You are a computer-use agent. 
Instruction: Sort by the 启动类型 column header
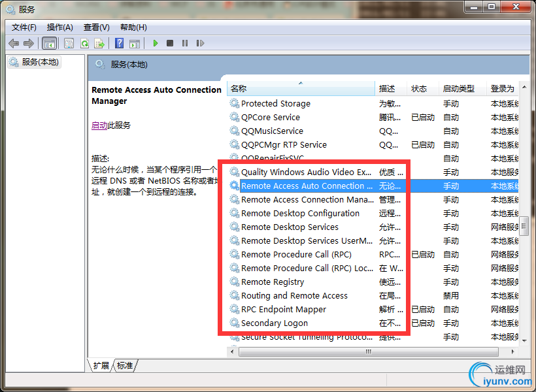463,88
